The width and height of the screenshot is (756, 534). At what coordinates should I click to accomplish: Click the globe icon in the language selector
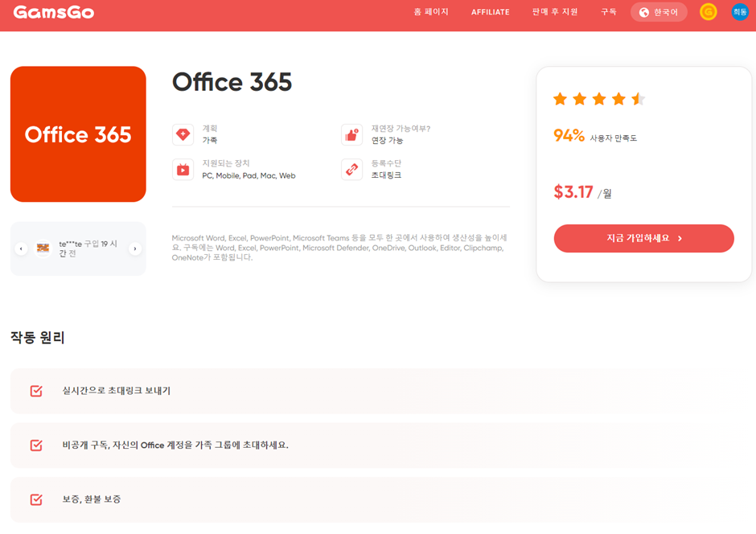tap(643, 13)
